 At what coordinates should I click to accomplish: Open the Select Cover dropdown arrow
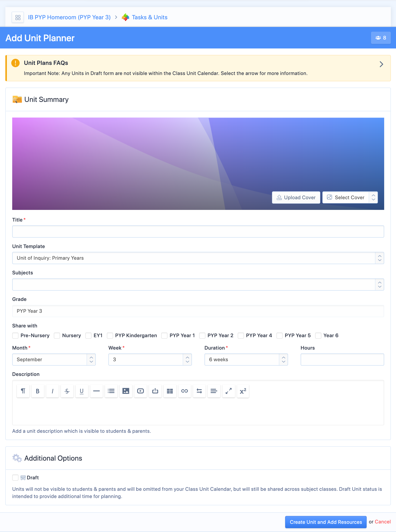(x=373, y=197)
